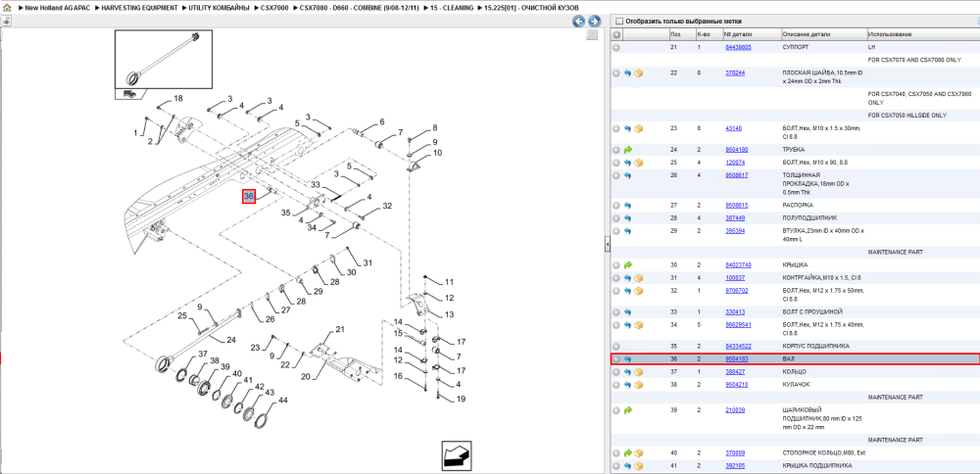Image resolution: width=980 pixels, height=474 pixels.
Task: Click the small square button at diagram corner
Action: point(591,35)
